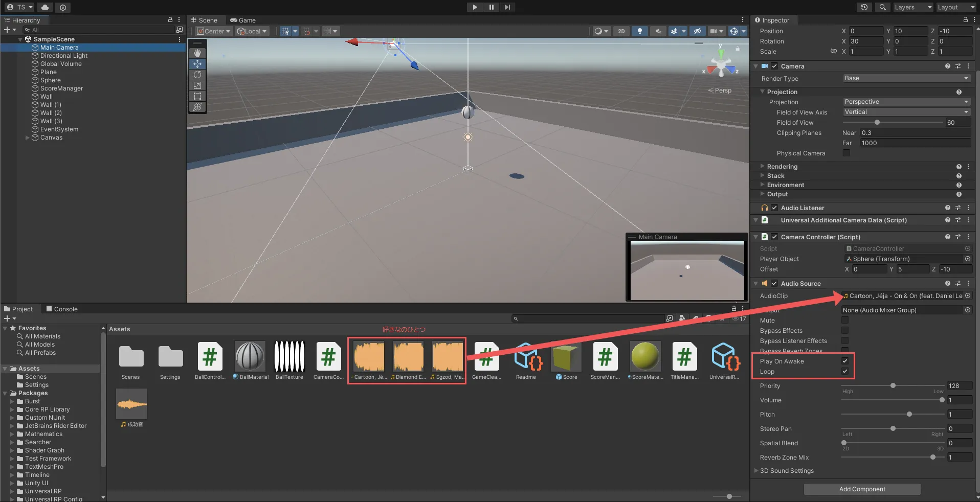Disable the Play On Awake checkbox
980x502 pixels.
pyautogui.click(x=845, y=361)
